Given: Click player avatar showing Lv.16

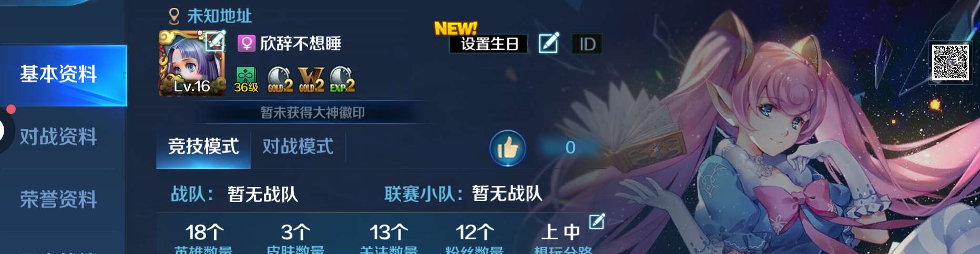Looking at the screenshot, I should [x=192, y=63].
